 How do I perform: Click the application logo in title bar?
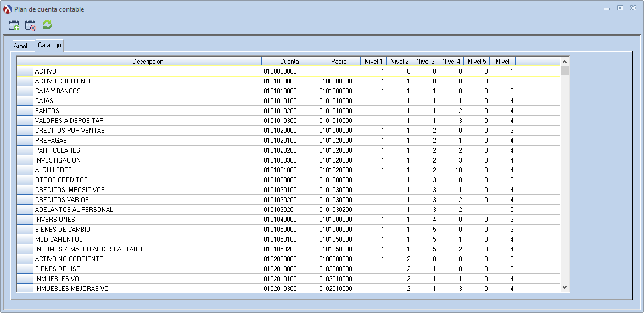click(7, 9)
